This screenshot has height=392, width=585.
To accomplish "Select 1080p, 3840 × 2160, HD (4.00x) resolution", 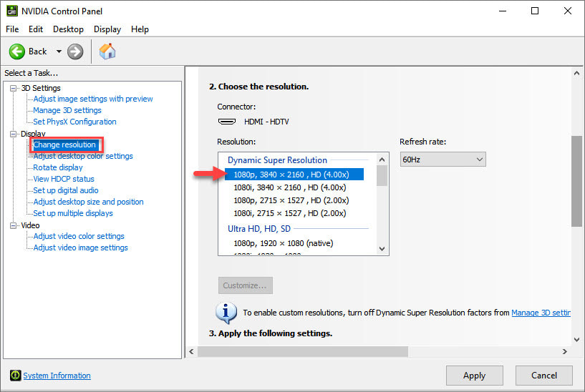I will (294, 175).
